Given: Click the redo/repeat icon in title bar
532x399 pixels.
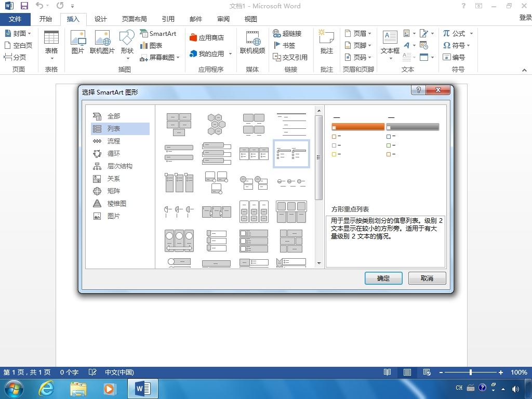Looking at the screenshot, I should point(60,5).
